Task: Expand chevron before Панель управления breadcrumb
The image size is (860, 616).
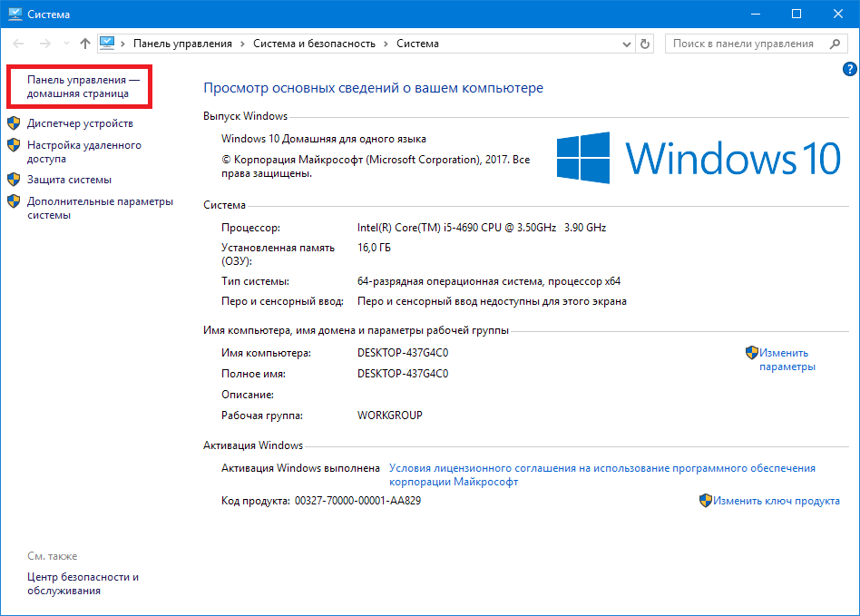Action: 122,44
